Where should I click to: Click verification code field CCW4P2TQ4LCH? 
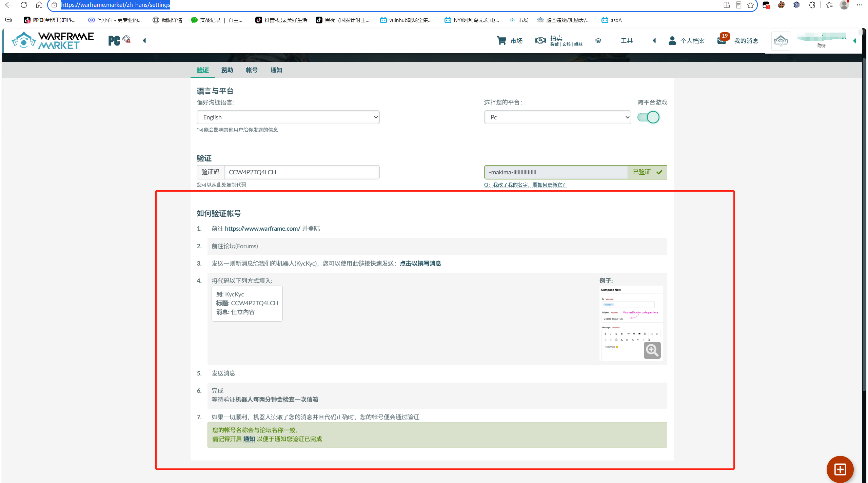(302, 172)
